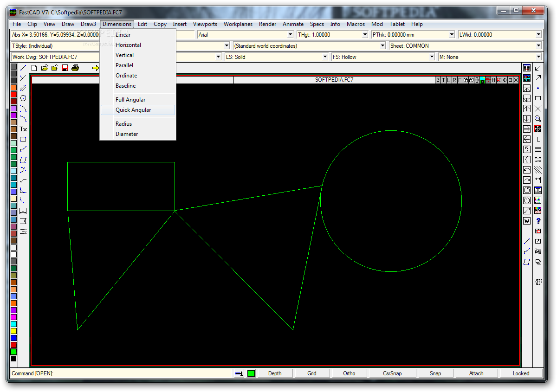This screenshot has width=557, height=392.
Task: Click the color grid palette icon
Action: 538,200
